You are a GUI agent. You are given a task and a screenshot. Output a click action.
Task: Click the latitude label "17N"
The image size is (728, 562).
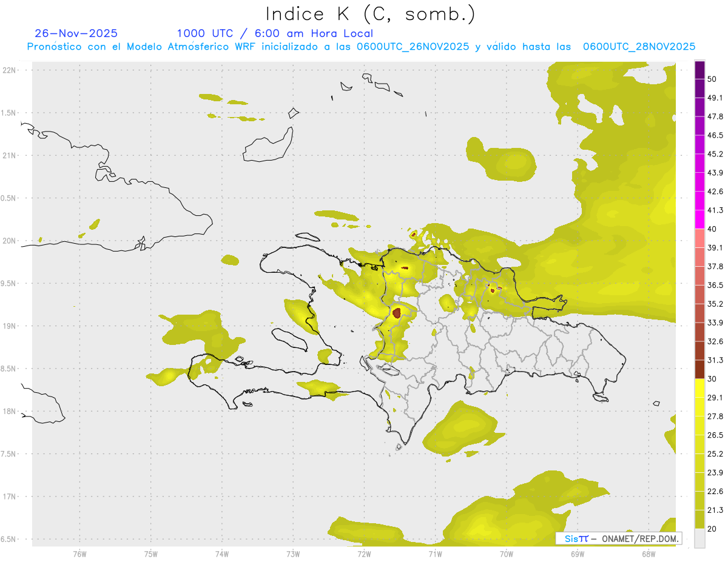coord(8,497)
